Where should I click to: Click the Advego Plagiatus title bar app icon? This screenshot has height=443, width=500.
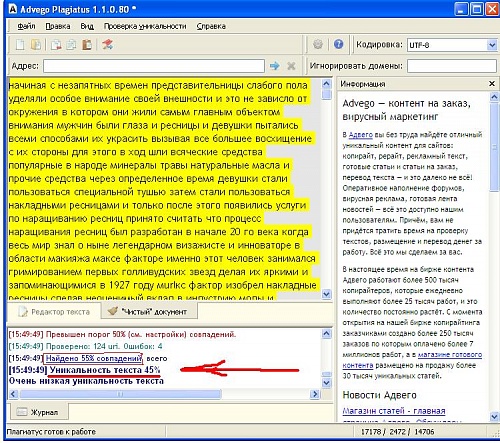(x=13, y=9)
